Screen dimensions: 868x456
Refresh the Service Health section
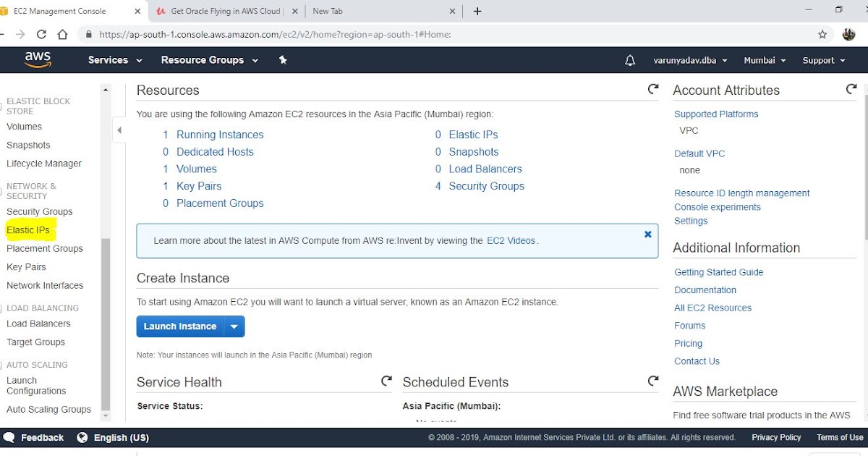pyautogui.click(x=386, y=380)
